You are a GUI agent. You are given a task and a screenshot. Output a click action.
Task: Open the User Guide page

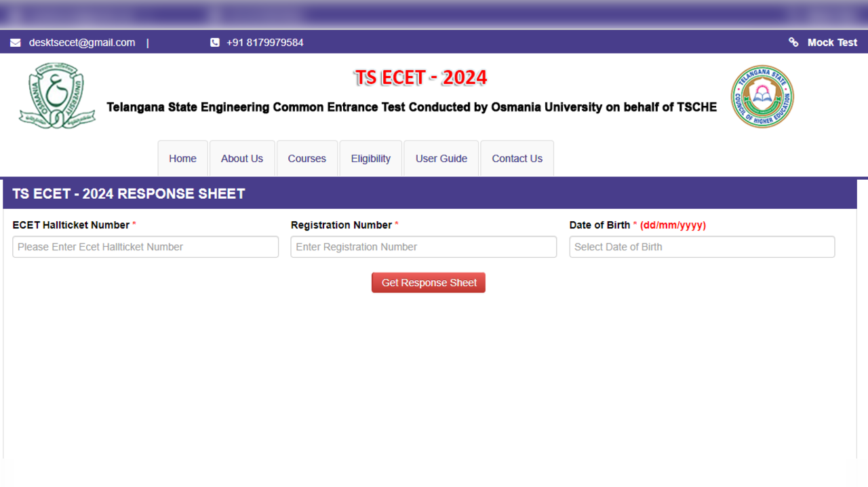[441, 158]
